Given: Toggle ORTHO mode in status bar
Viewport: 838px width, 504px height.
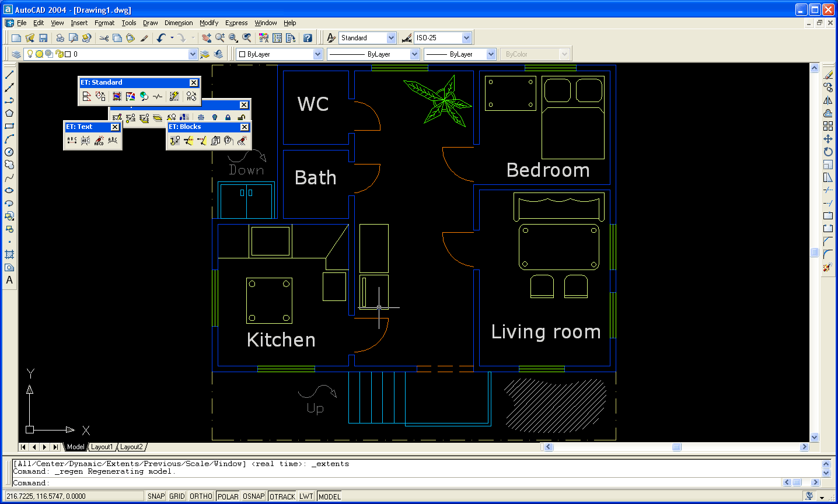Looking at the screenshot, I should (x=201, y=496).
